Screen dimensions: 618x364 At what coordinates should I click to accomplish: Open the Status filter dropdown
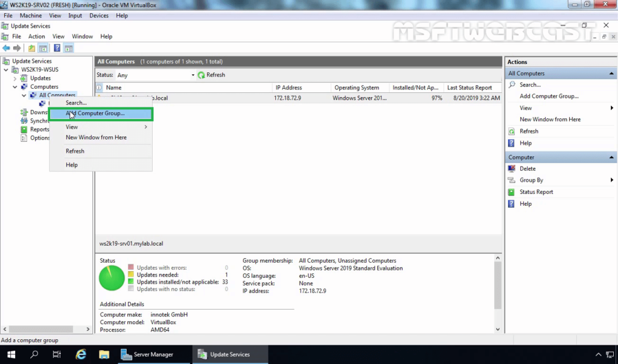[156, 75]
